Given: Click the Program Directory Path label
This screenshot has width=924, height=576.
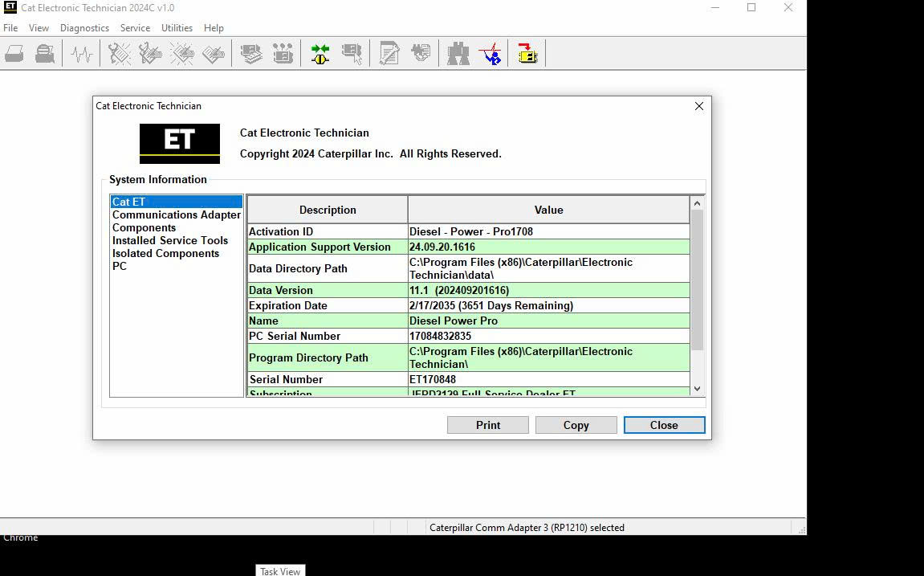Looking at the screenshot, I should (x=308, y=357).
